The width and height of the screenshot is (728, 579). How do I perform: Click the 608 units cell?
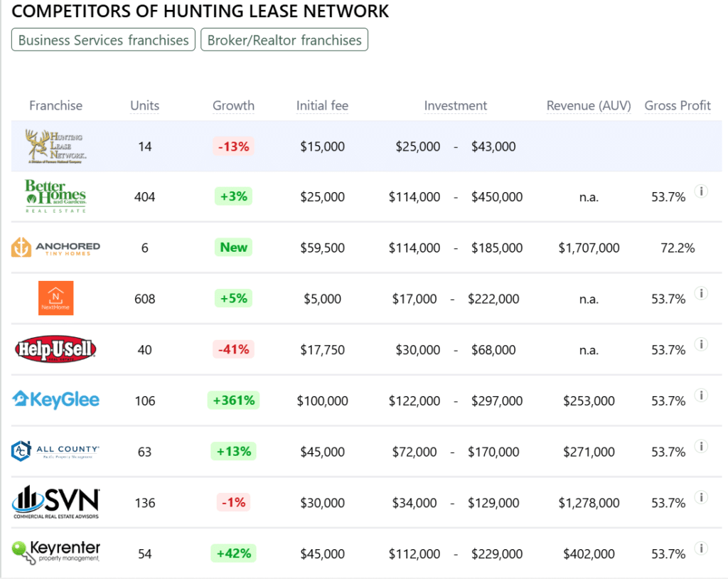click(x=145, y=299)
